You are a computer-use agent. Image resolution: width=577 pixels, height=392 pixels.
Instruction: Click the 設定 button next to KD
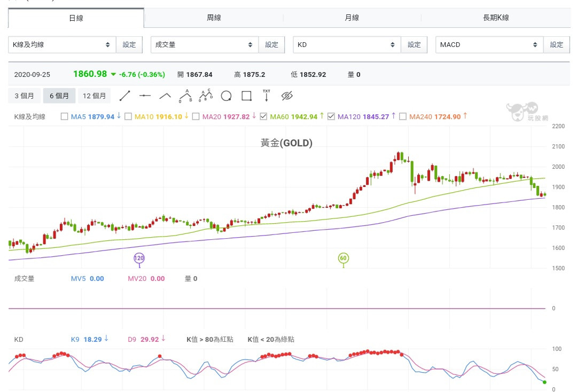tap(414, 45)
